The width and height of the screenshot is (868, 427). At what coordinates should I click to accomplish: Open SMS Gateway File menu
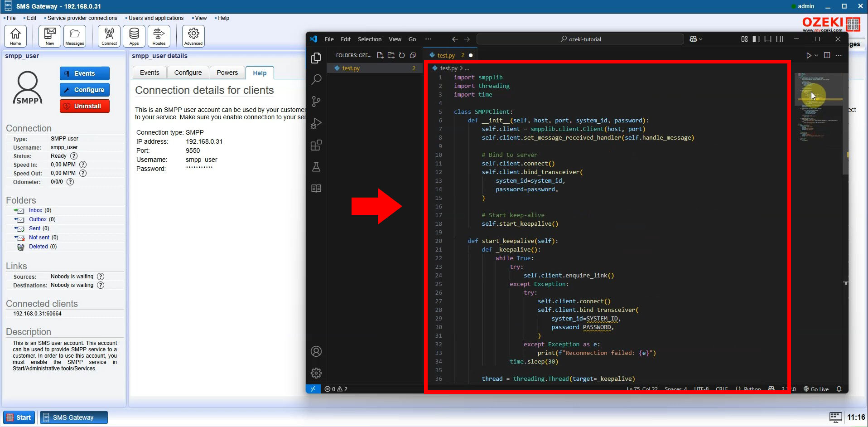(x=11, y=18)
